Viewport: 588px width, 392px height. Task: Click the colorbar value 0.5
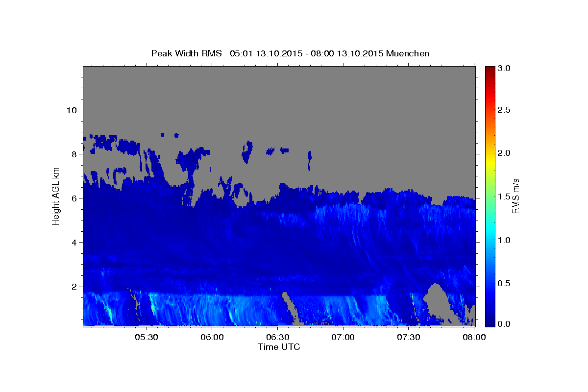tap(505, 283)
